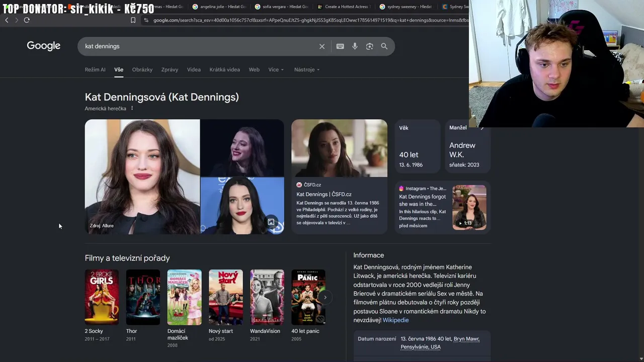Open the Nový start poster
This screenshot has width=644, height=362.
226,297
